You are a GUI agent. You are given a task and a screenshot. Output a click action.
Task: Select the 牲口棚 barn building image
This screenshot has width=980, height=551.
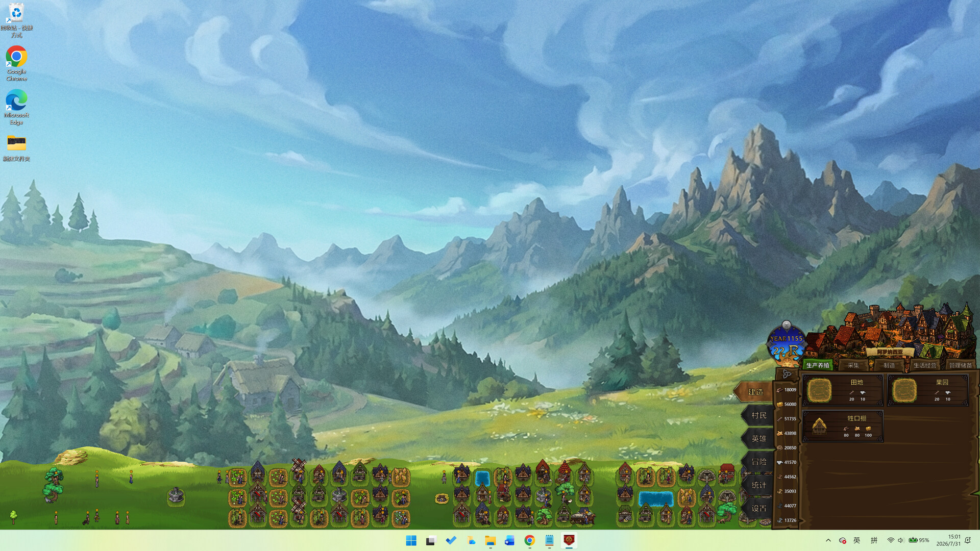[819, 425]
